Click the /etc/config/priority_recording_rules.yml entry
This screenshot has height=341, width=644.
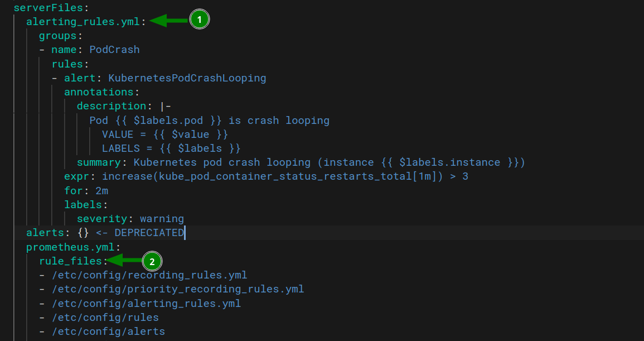point(178,289)
